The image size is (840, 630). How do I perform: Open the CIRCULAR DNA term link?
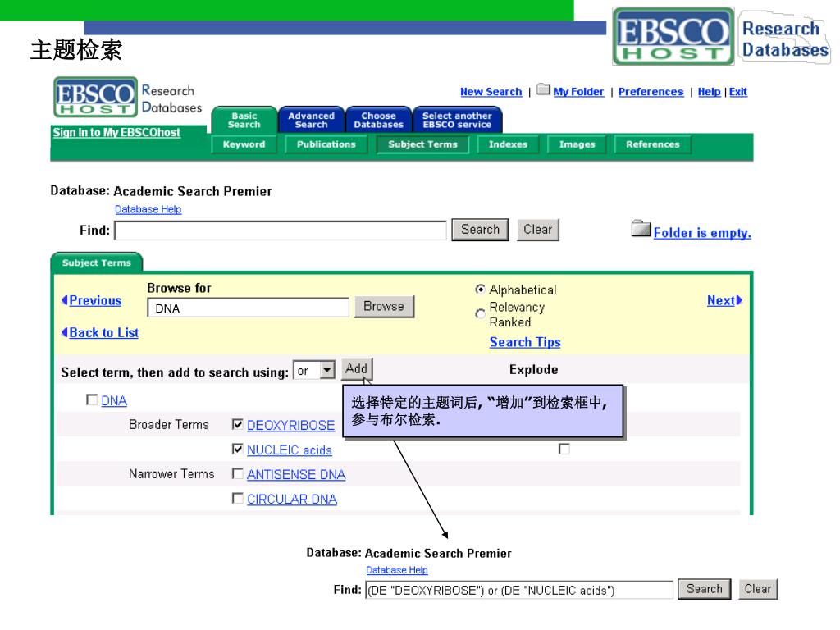point(292,500)
